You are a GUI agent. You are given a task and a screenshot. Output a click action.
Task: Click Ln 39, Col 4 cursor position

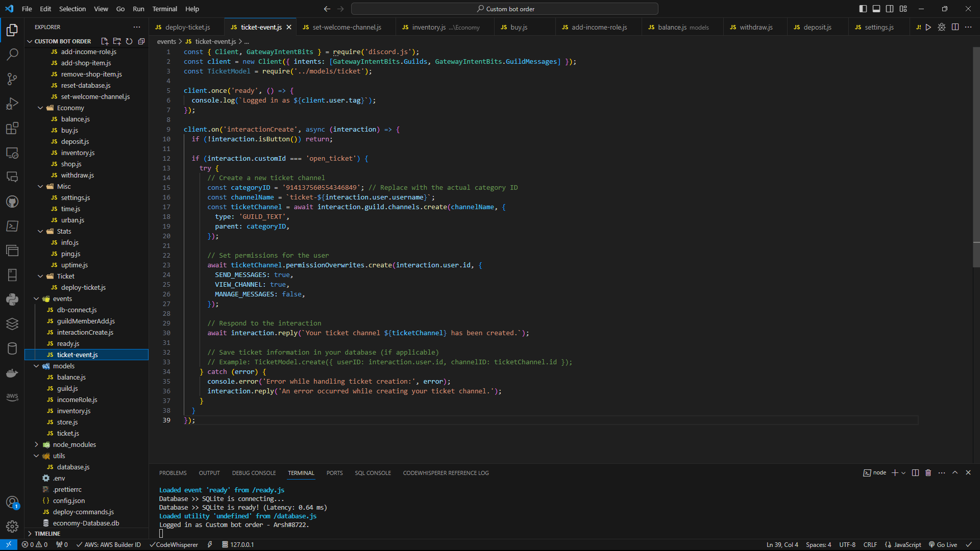click(x=782, y=545)
